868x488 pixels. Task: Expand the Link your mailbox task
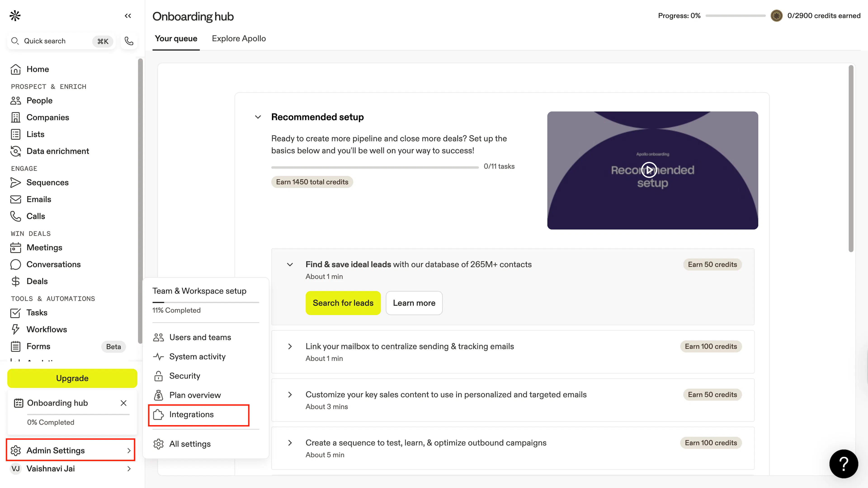click(x=290, y=347)
